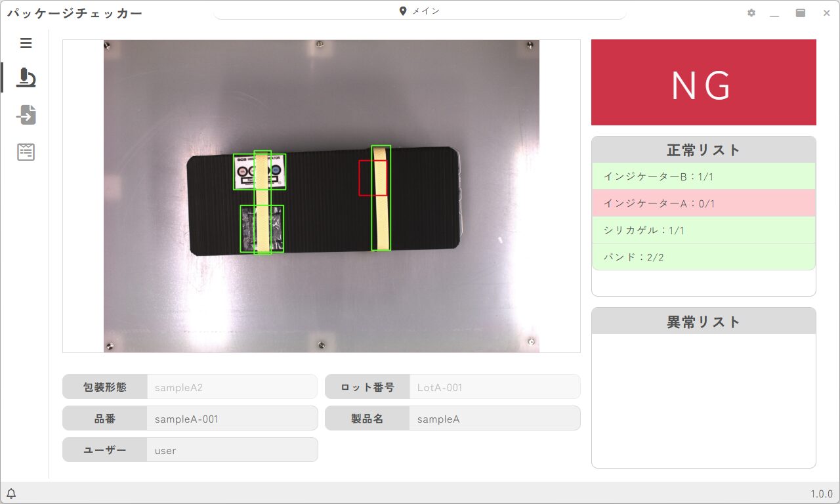Click the インジケーターB：1/1 row

[x=703, y=176]
